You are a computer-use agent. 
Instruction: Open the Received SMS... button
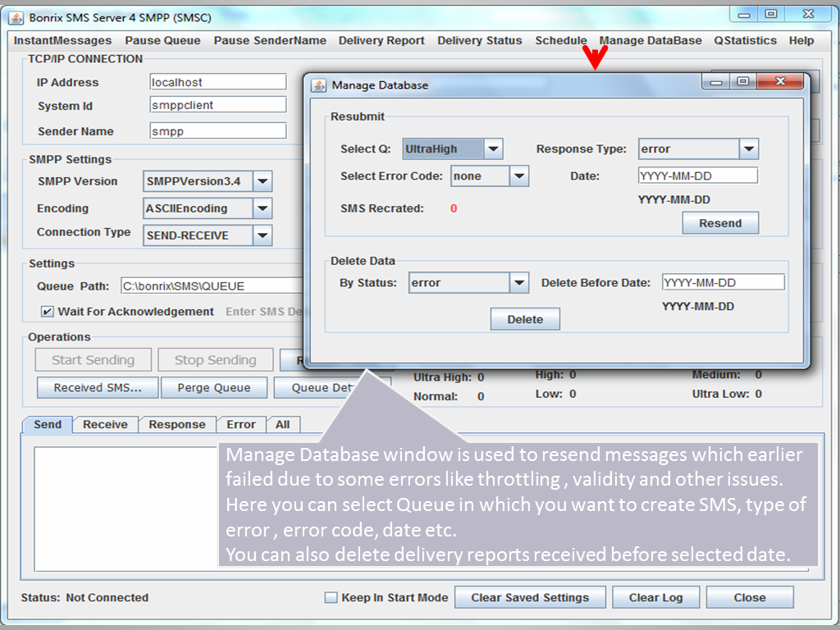(98, 387)
